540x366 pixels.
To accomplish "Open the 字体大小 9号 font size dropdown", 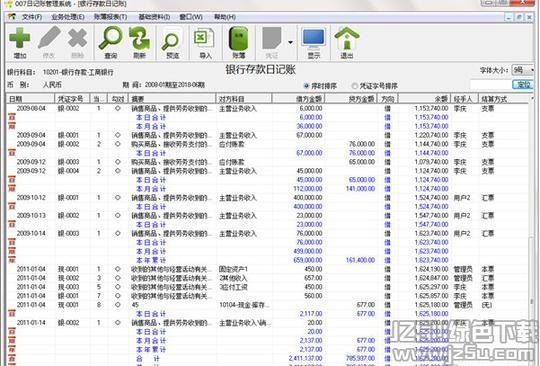I will [x=523, y=70].
